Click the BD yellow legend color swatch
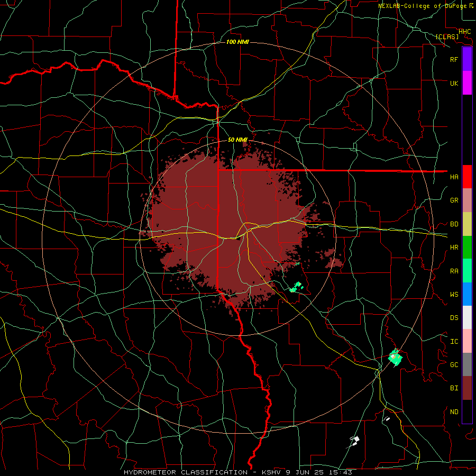 coord(467,224)
